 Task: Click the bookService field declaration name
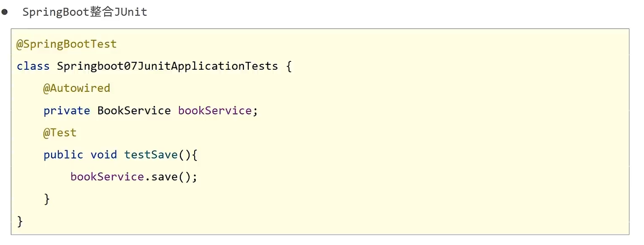click(215, 110)
